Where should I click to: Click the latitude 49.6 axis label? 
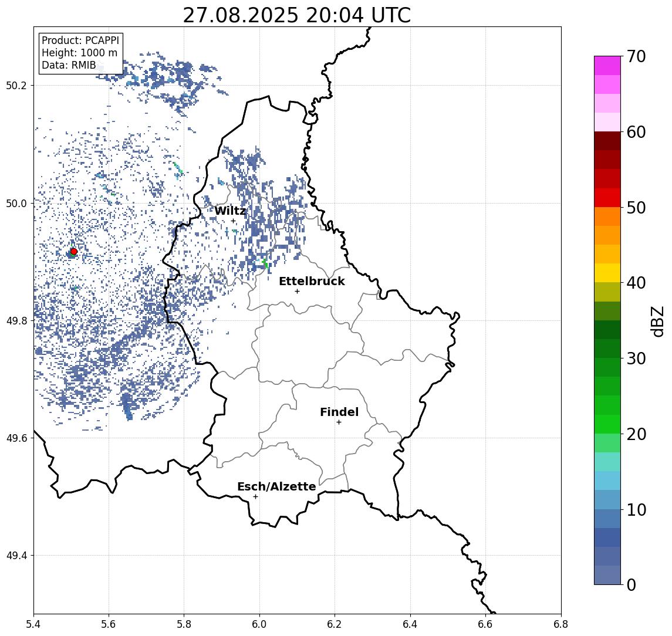(16, 438)
